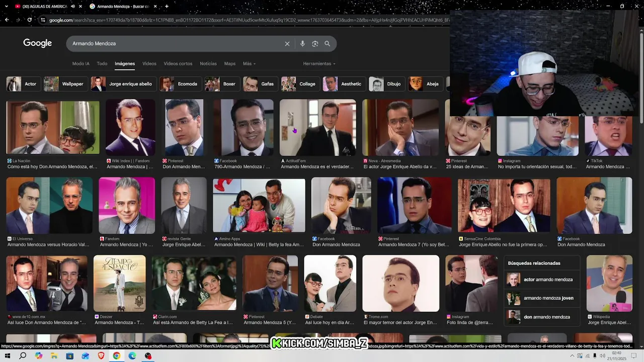Go to Google home via the logo
This screenshot has height=362, width=644.
[x=38, y=43]
